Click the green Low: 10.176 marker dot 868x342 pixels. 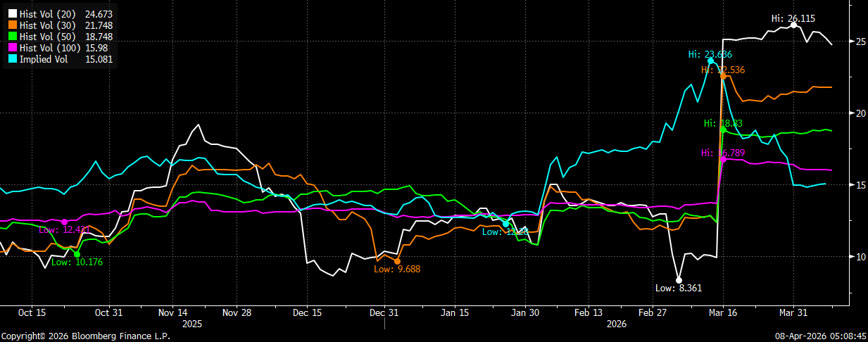[x=77, y=254]
